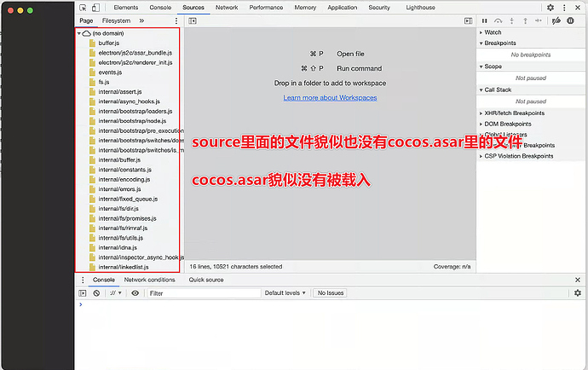
Task: Switch to the top Console tab
Action: pyautogui.click(x=160, y=8)
